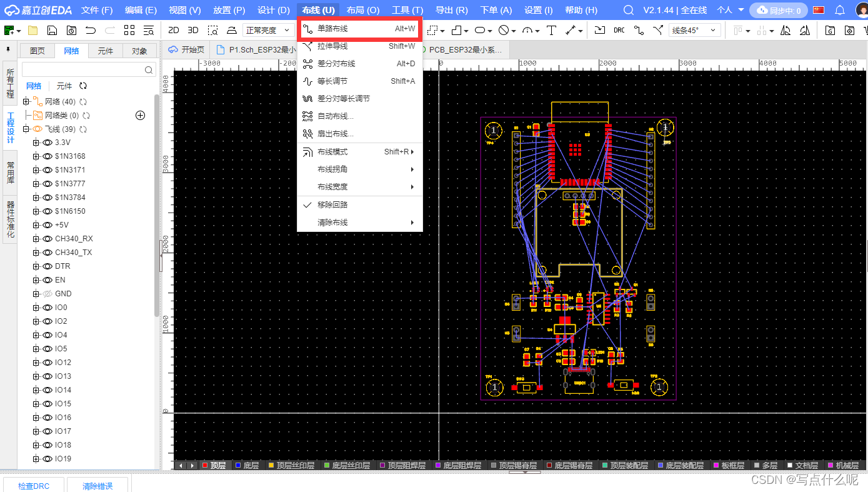Click the 清除错误 button
This screenshot has height=492, width=868.
97,486
